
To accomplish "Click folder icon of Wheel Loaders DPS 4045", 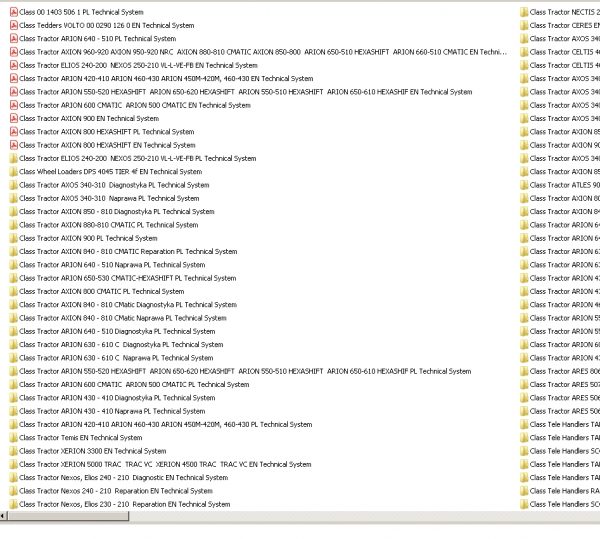I will (x=13, y=172).
